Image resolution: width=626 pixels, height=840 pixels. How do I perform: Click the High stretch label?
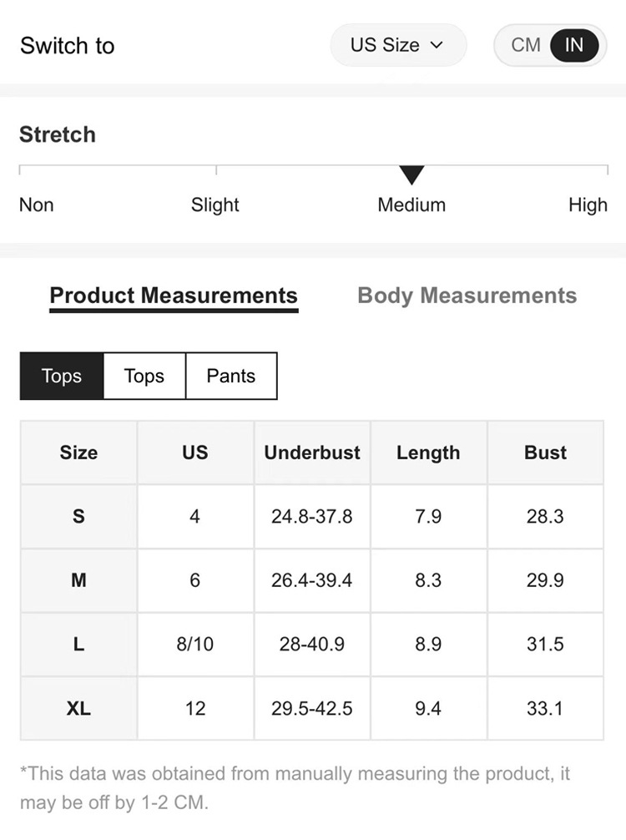[x=588, y=205]
